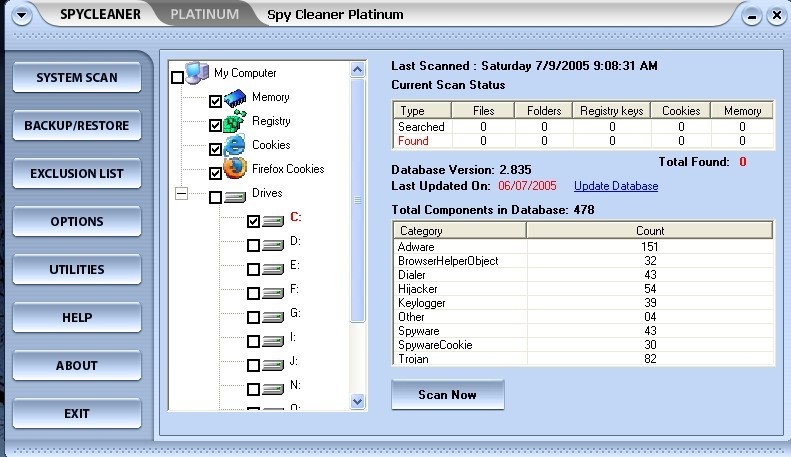Check the D: drive checkbox
791x457 pixels.
point(253,245)
